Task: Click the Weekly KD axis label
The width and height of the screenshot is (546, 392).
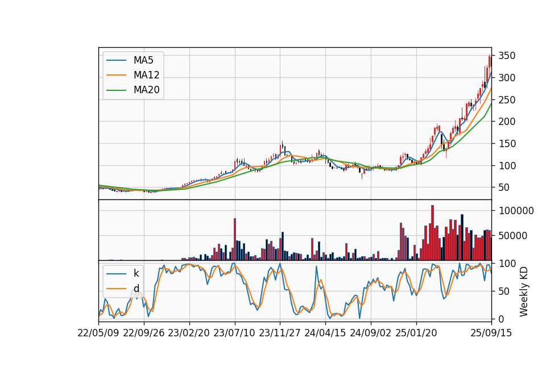Action: [524, 291]
